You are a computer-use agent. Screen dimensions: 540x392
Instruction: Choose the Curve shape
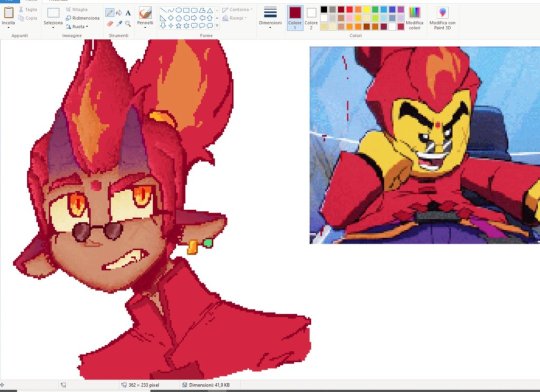point(171,10)
